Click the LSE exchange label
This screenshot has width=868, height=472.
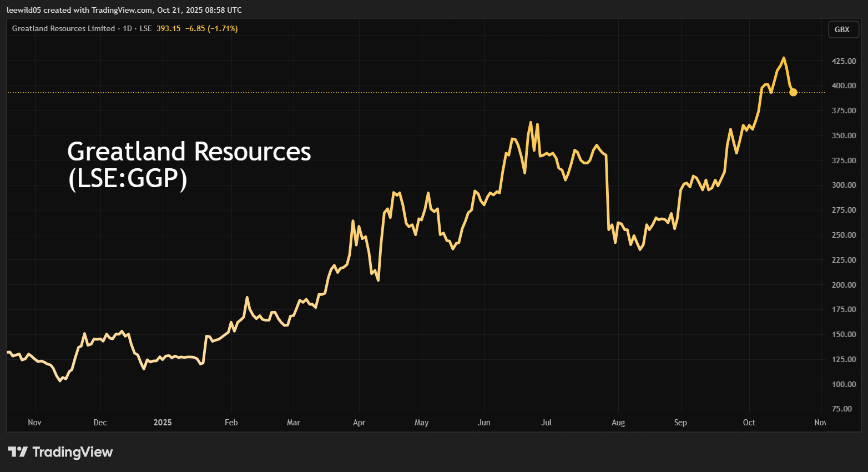pyautogui.click(x=145, y=28)
